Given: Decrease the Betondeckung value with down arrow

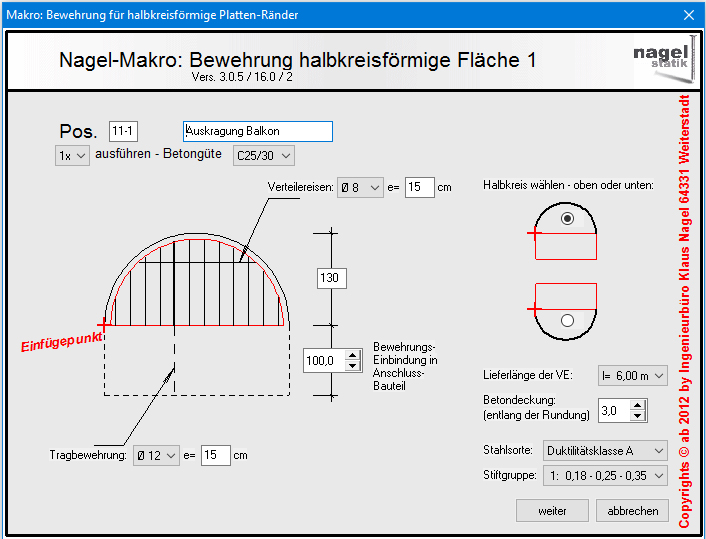Looking at the screenshot, I should point(639,416).
